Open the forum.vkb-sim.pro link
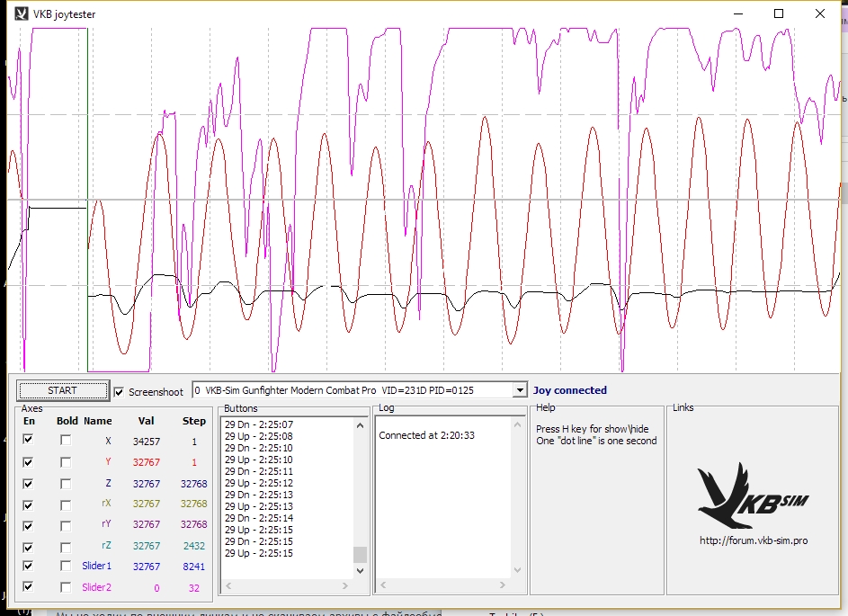848x616 pixels. 754,540
